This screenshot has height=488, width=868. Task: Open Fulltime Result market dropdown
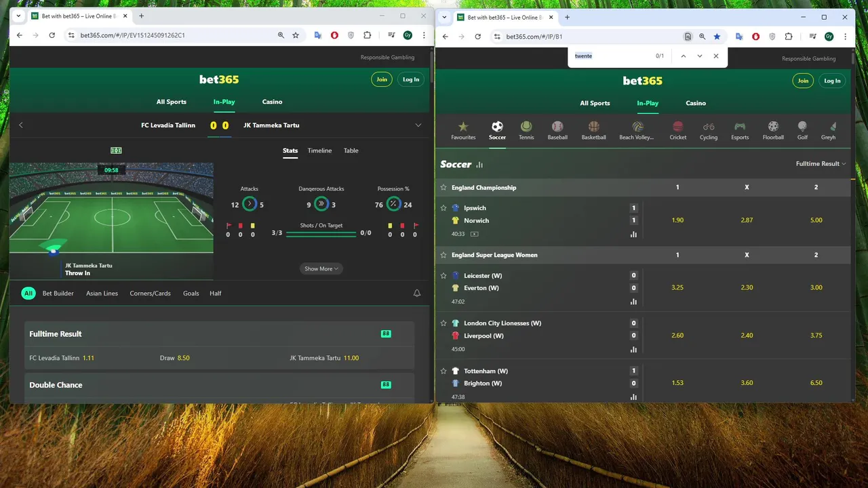[x=821, y=163]
